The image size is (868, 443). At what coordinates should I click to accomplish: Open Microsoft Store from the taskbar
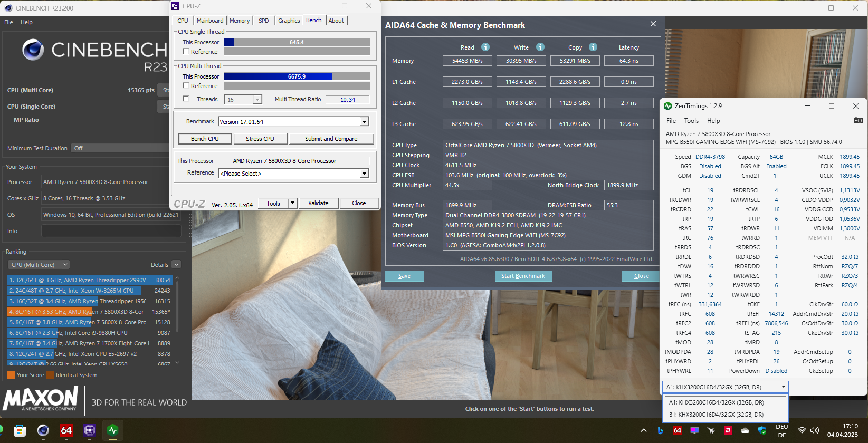[20, 430]
